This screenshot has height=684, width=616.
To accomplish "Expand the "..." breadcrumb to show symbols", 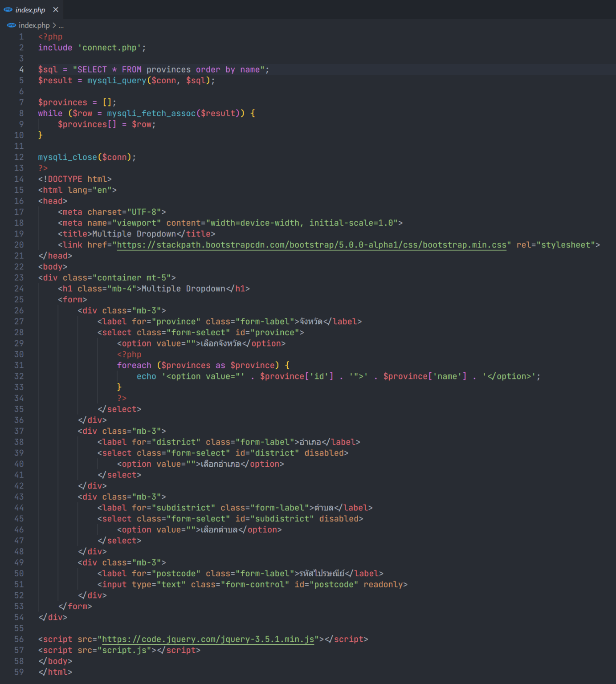I will click(61, 25).
